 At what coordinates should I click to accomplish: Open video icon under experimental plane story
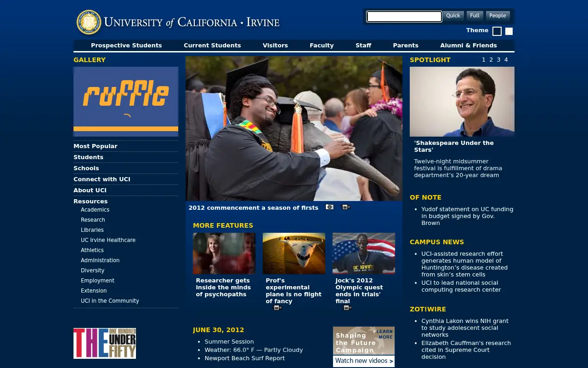[x=277, y=308]
